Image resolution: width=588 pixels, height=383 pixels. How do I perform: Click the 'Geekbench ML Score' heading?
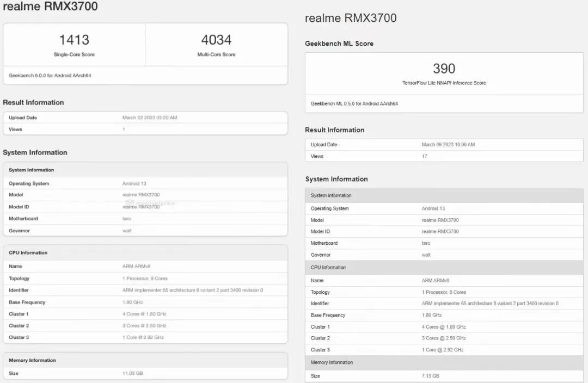pyautogui.click(x=339, y=44)
